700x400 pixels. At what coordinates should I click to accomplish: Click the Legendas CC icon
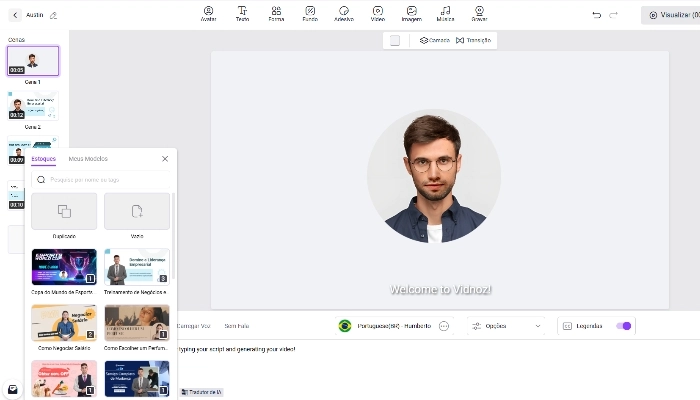(x=567, y=326)
